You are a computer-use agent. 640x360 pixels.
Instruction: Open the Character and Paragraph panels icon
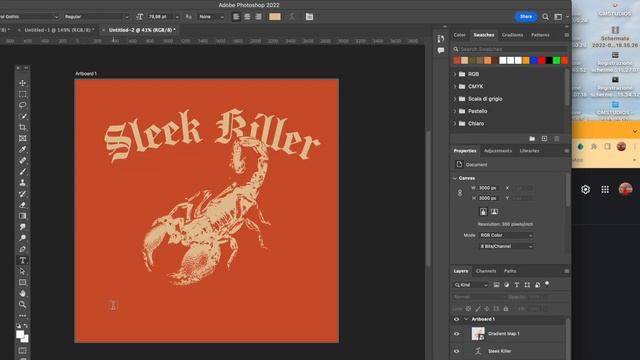click(x=309, y=17)
